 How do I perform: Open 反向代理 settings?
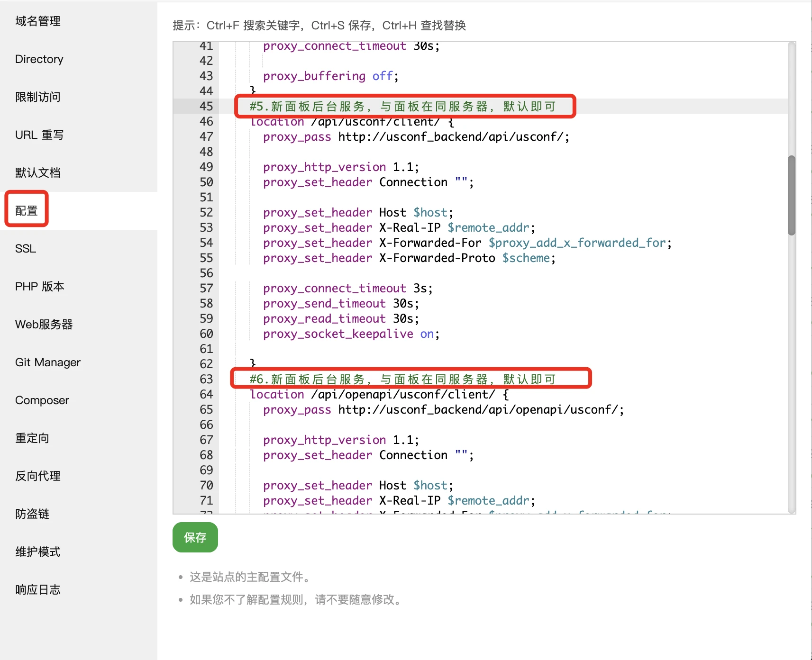click(38, 476)
